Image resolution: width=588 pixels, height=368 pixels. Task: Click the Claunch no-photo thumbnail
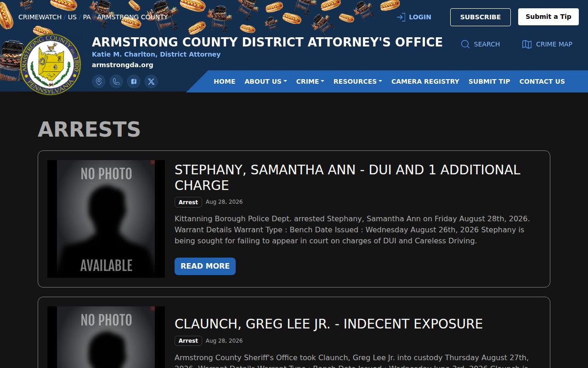(106, 337)
